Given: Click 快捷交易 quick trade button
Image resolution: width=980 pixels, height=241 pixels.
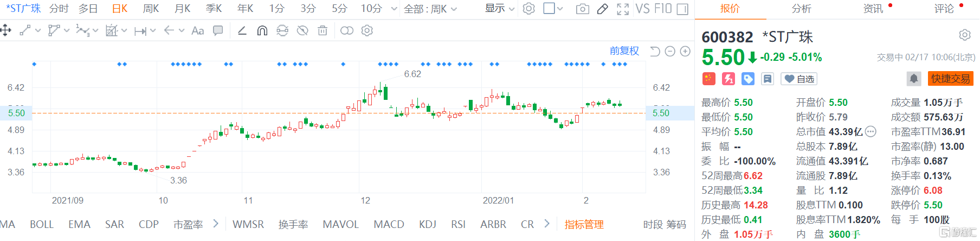Looking at the screenshot, I should tap(951, 79).
